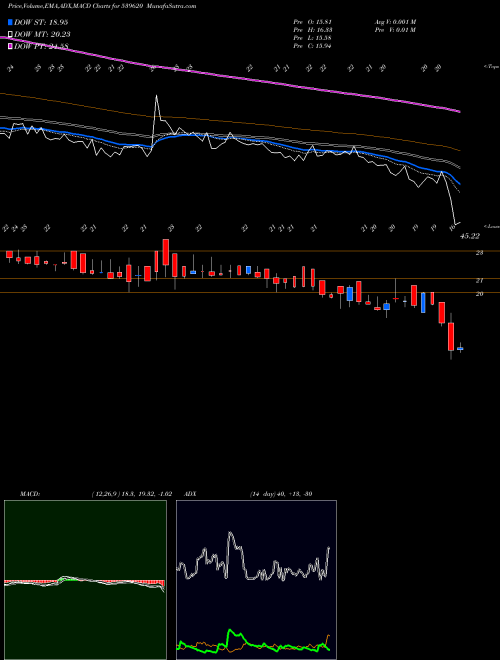Click the 21 price level label
The image size is (500, 660).
(x=479, y=280)
